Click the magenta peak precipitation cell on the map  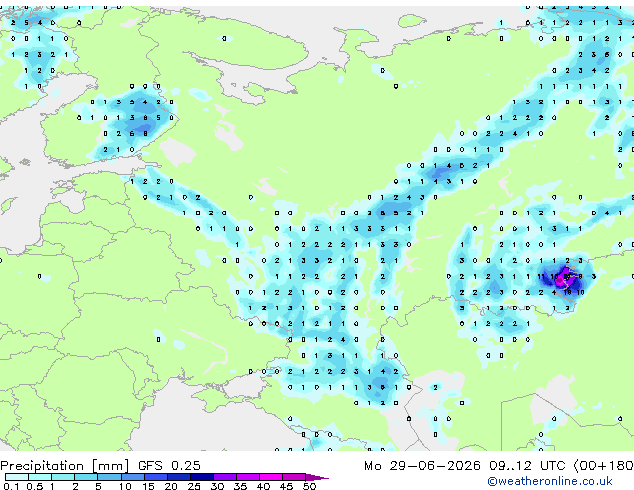(561, 280)
